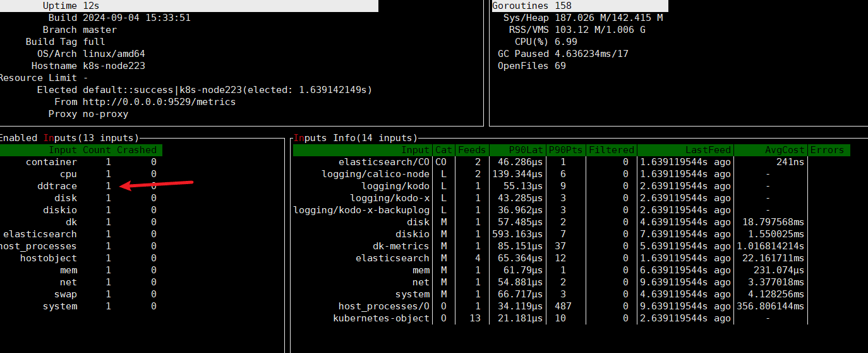The image size is (868, 353).
Task: Click the Crashed column header
Action: point(136,150)
